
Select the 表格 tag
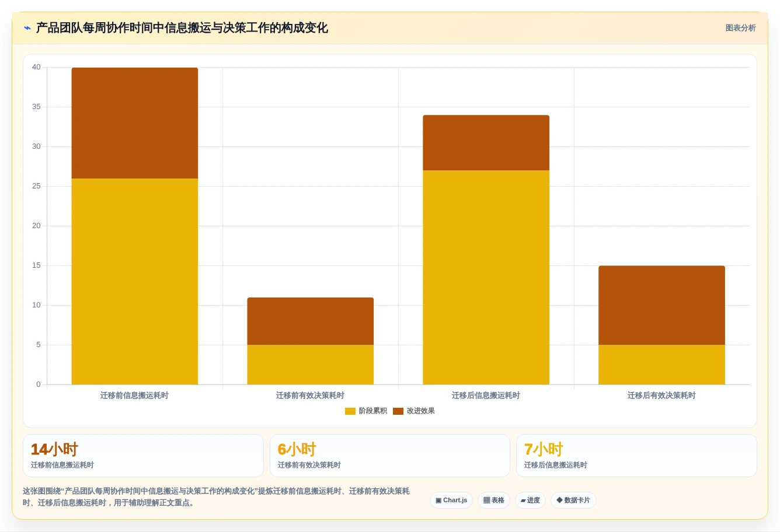pos(494,501)
